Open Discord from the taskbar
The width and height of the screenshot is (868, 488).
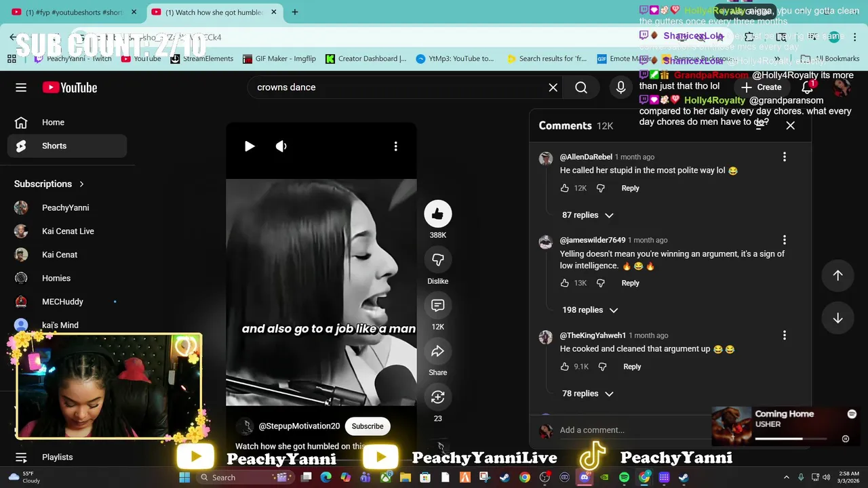point(585,477)
